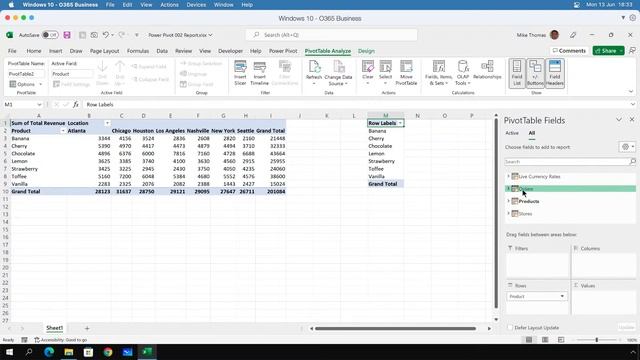Open File Explorer from taskbar

click(69, 352)
